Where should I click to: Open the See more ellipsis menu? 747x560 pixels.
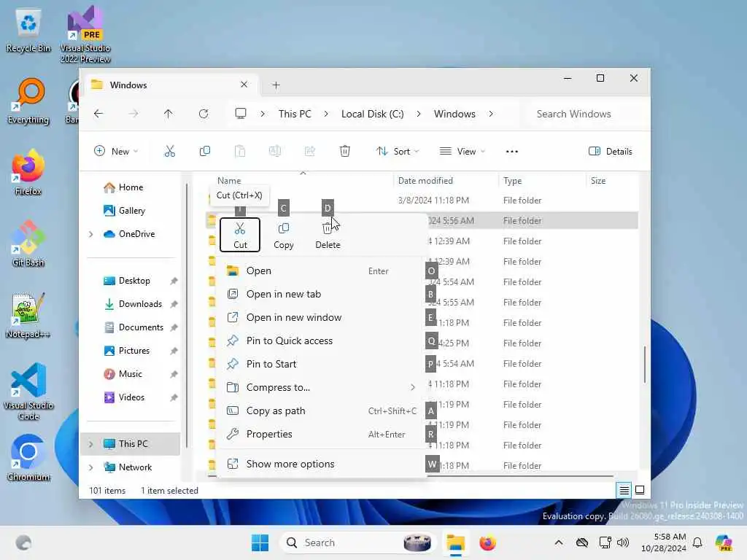(x=511, y=152)
